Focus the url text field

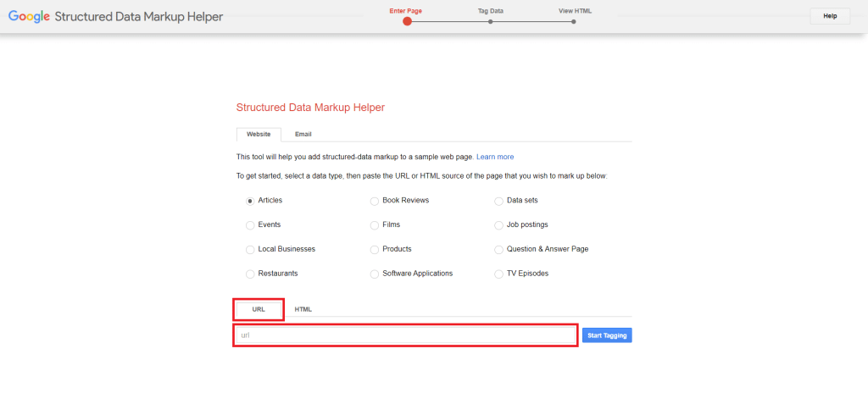point(406,335)
